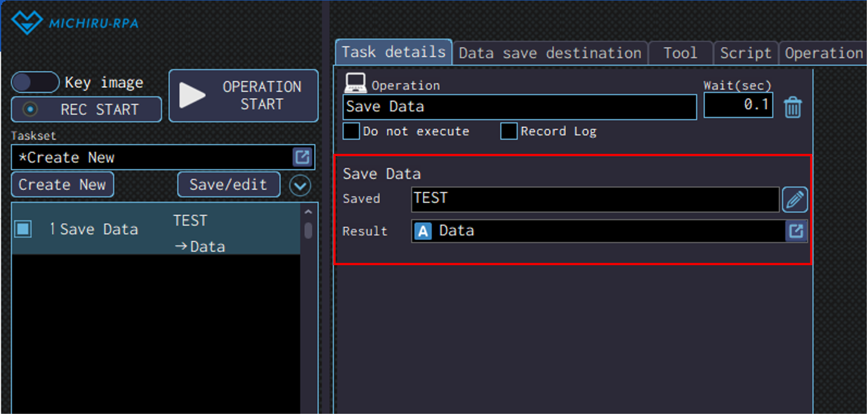Open the Result field popup icon
Screen dimensions: 868x415
[x=796, y=231]
